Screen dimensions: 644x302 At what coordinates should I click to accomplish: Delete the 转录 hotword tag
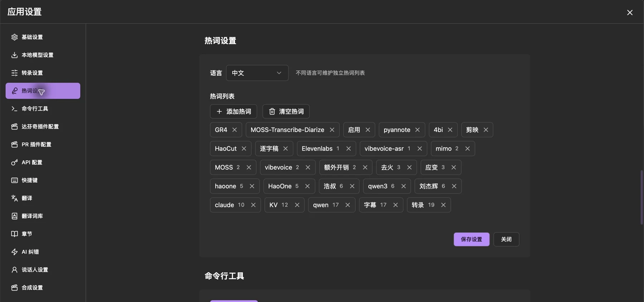[x=443, y=205]
